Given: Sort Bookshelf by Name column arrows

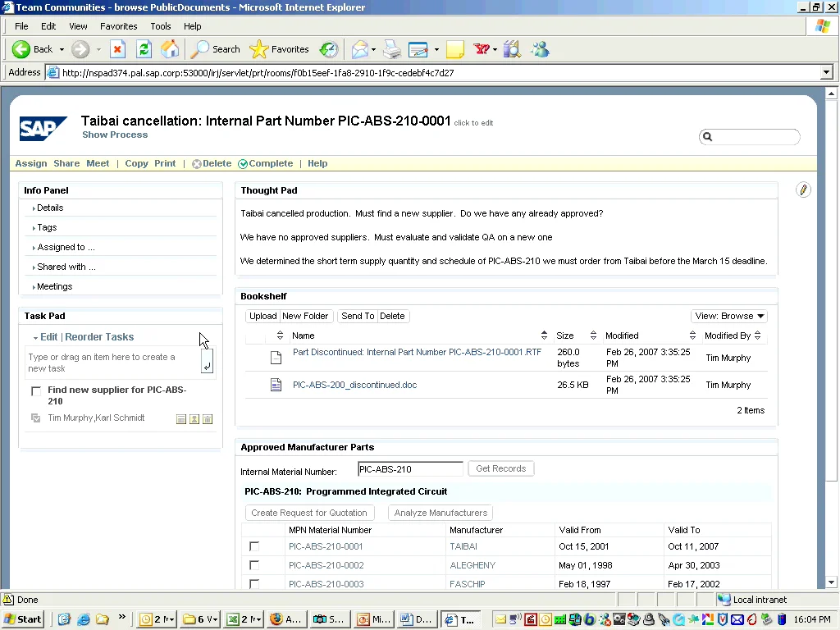Looking at the screenshot, I should (x=544, y=336).
